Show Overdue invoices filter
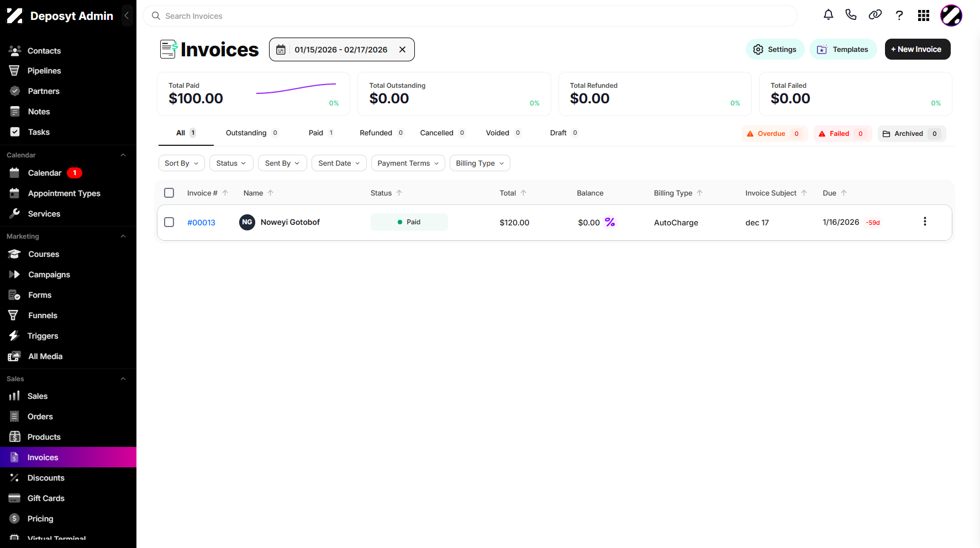This screenshot has height=548, width=980. (x=774, y=134)
